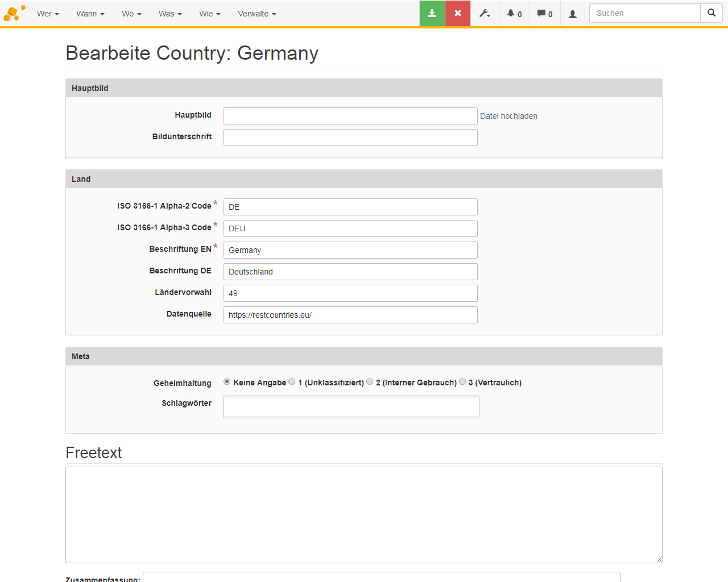The height and width of the screenshot is (582, 728).
Task: Expand the Was dropdown menu
Action: click(x=170, y=14)
